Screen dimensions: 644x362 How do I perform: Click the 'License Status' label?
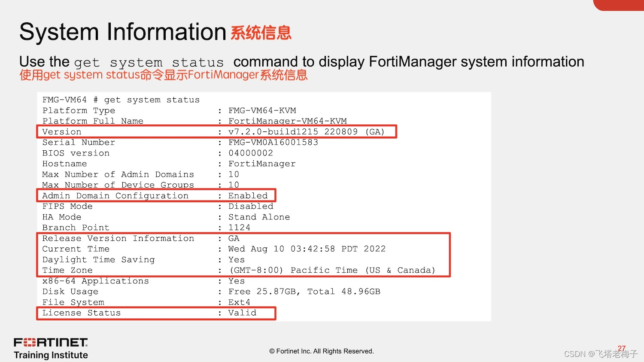pos(82,313)
